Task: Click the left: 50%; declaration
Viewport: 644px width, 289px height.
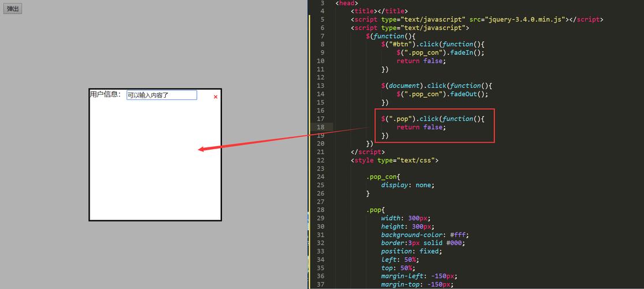Action: pyautogui.click(x=400, y=260)
